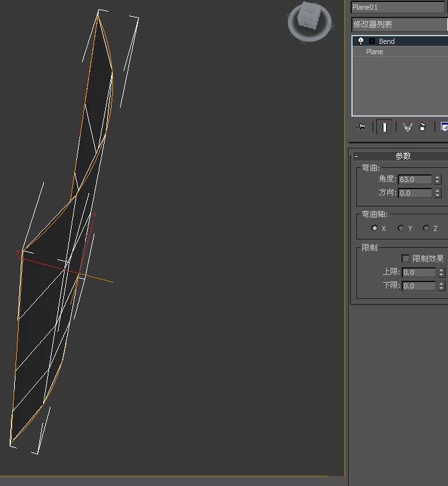Click the ViewCube navigation widget

point(309,22)
